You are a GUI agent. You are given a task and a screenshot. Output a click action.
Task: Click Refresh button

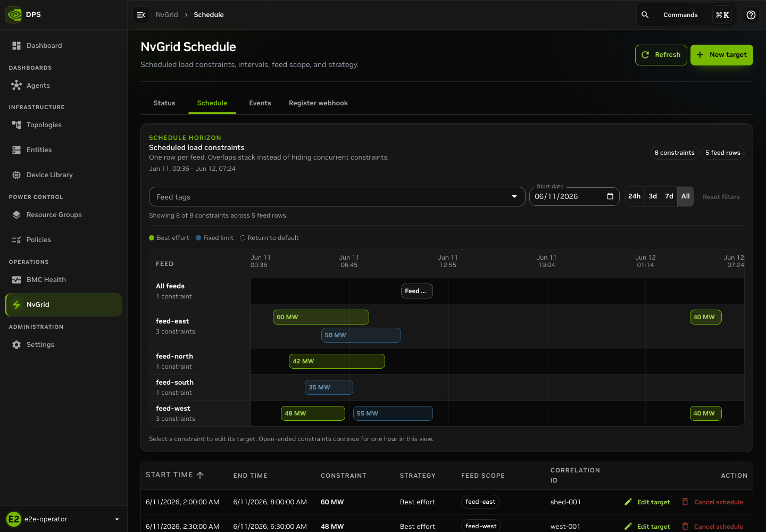[x=661, y=55]
